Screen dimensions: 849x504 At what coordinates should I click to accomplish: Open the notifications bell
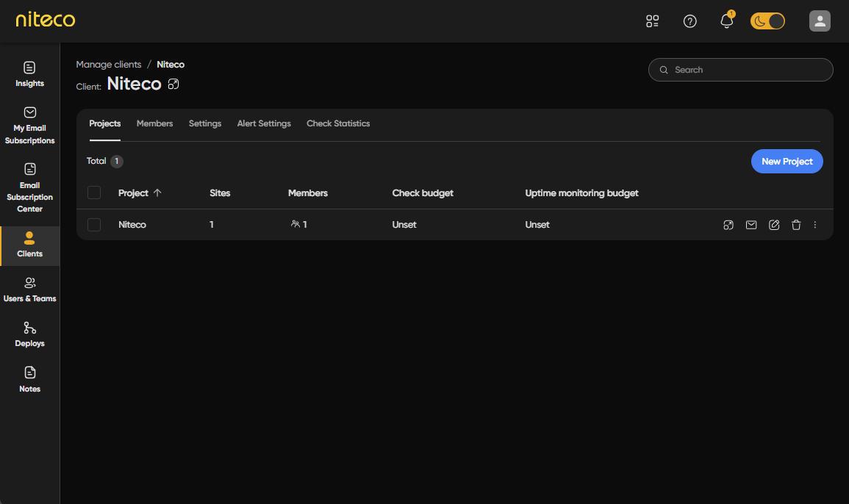727,21
